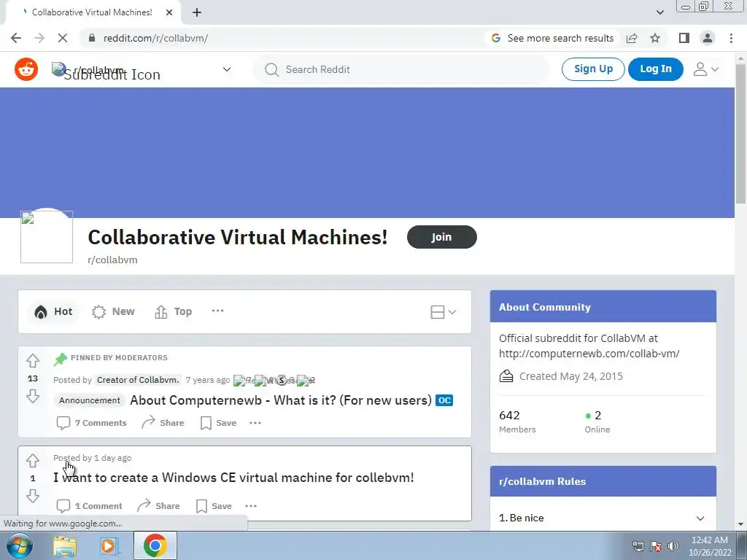
Task: Close the Collaborative Virtual Machines tab
Action: [169, 12]
